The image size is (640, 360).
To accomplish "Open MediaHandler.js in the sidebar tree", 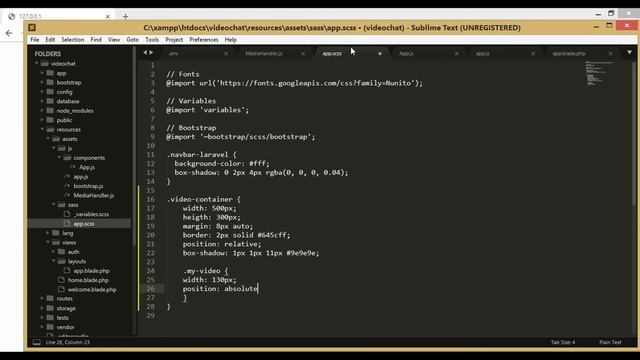I will pyautogui.click(x=93, y=195).
